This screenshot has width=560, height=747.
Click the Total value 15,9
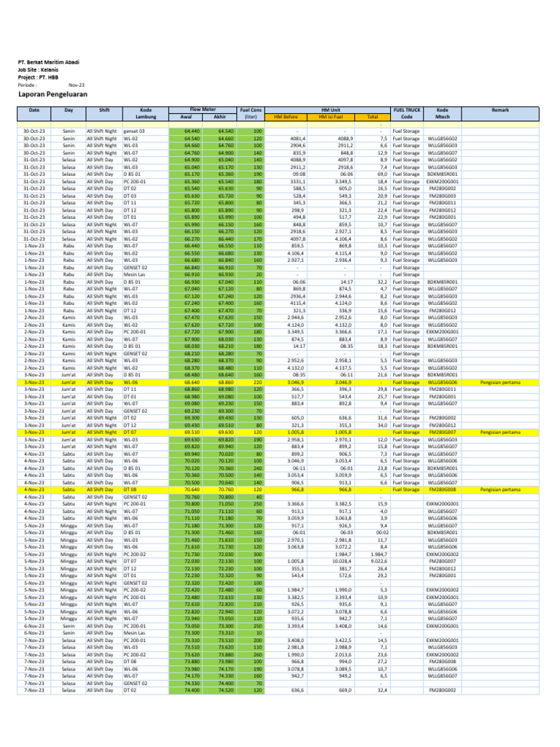click(x=382, y=504)
